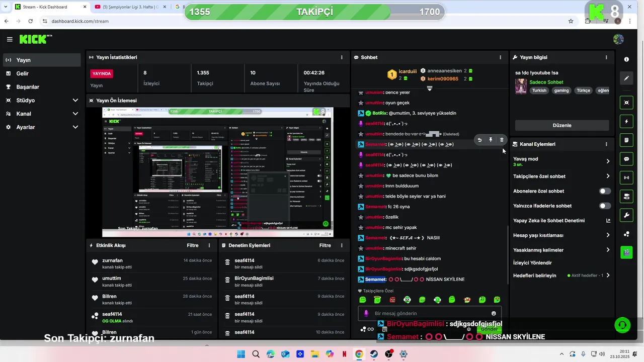Screen dimensions: 644x362
Task: Expand the Kanal sidebar section
Action: click(42, 114)
